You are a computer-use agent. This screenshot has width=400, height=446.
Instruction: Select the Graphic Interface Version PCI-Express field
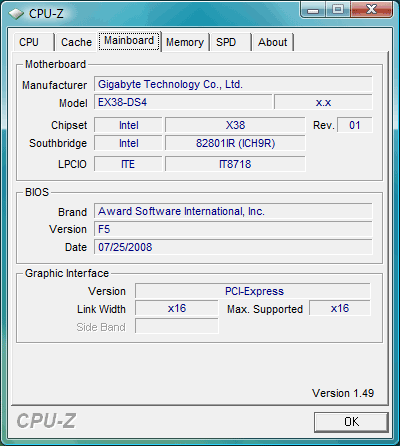[x=253, y=291]
